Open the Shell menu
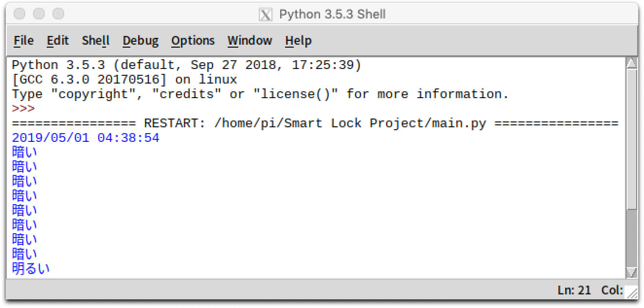 (x=95, y=41)
